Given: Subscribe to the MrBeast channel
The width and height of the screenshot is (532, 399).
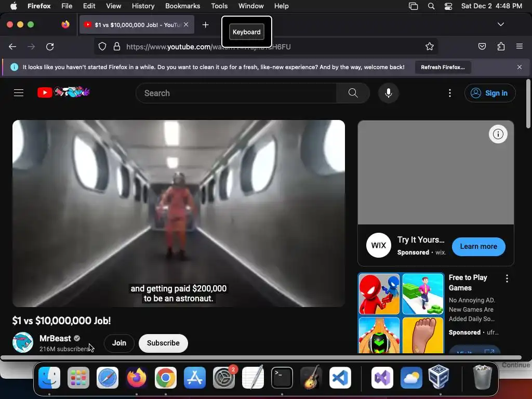Looking at the screenshot, I should point(163,343).
